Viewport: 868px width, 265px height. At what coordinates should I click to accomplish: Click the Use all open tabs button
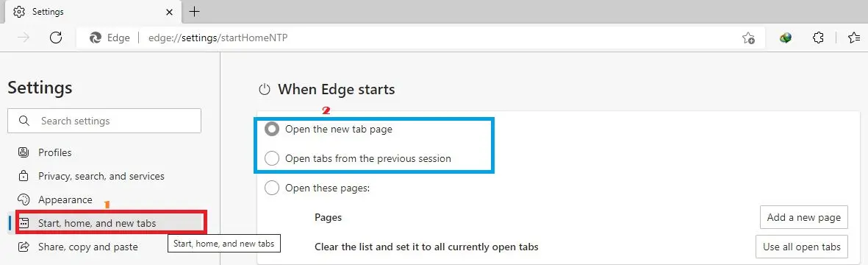point(802,247)
